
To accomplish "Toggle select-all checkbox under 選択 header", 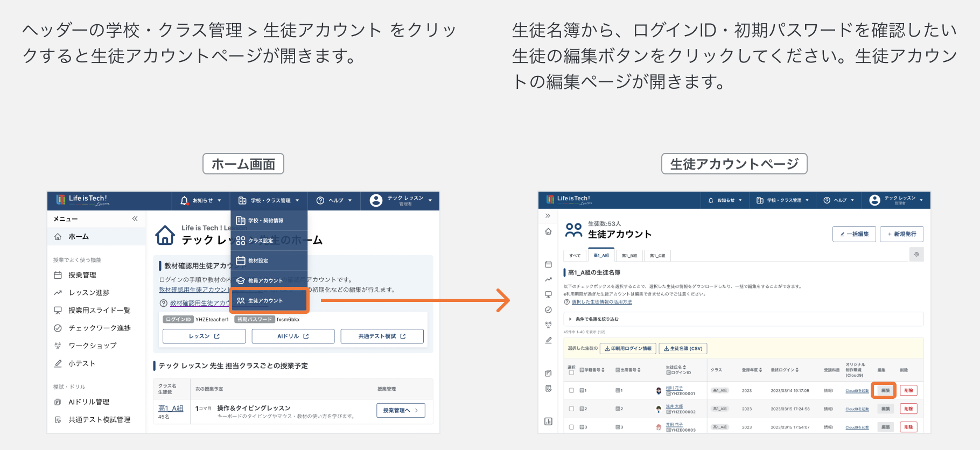I will click(x=571, y=372).
